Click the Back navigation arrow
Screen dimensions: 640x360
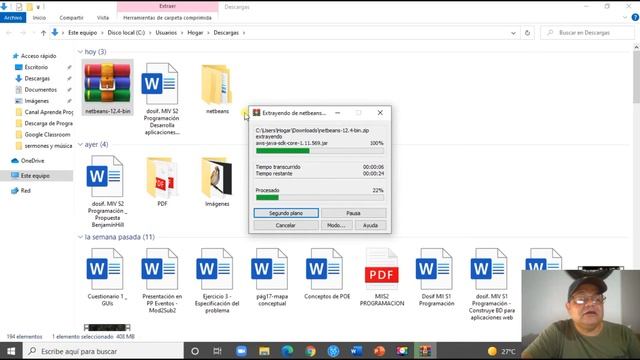9,33
